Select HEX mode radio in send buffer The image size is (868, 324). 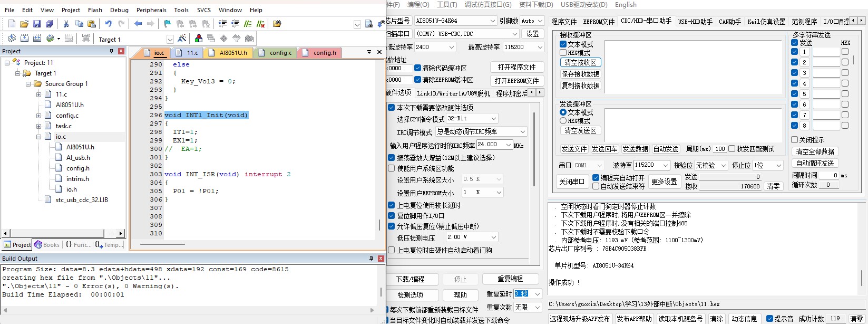(563, 121)
